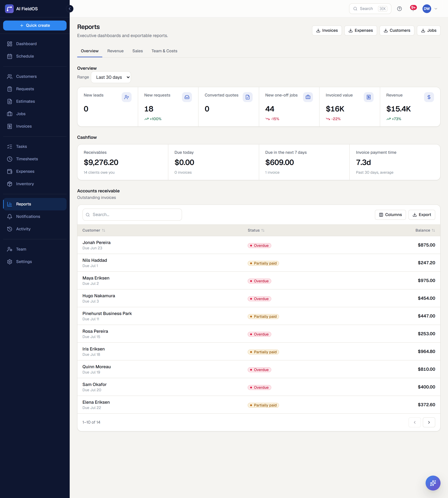The width and height of the screenshot is (448, 498).
Task: Open Dashboard from the sidebar
Action: 35,44
